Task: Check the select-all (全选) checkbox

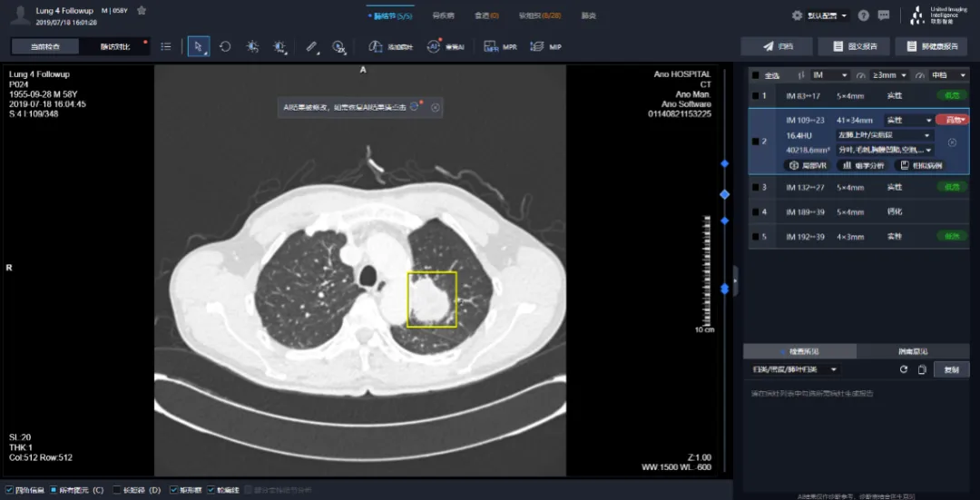Action: pos(754,75)
